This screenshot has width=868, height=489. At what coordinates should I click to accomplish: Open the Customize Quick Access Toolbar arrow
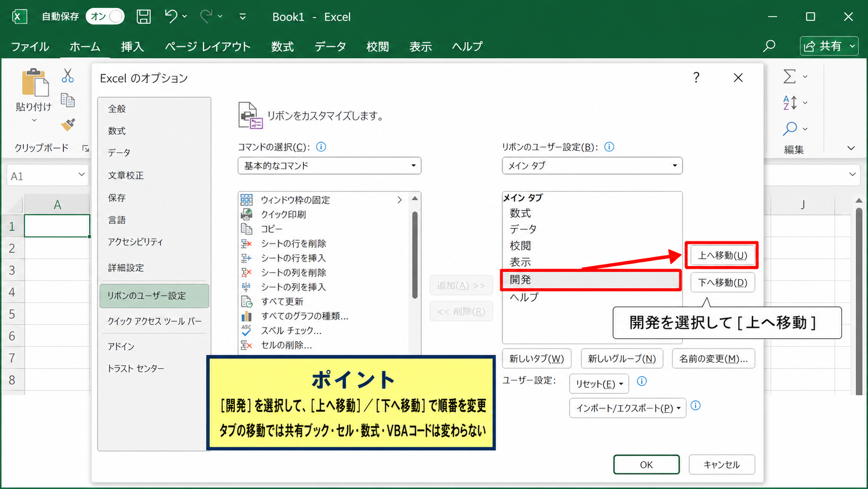point(242,17)
